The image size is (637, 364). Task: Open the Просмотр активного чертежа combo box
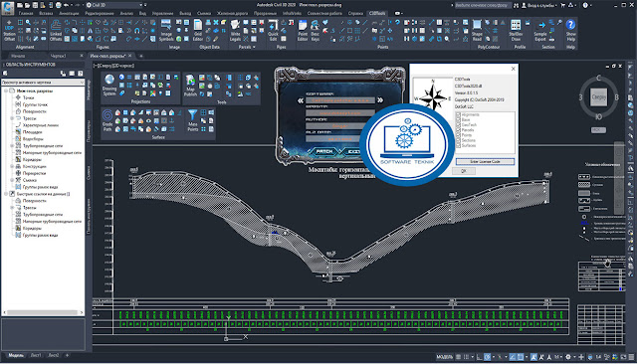coord(43,82)
